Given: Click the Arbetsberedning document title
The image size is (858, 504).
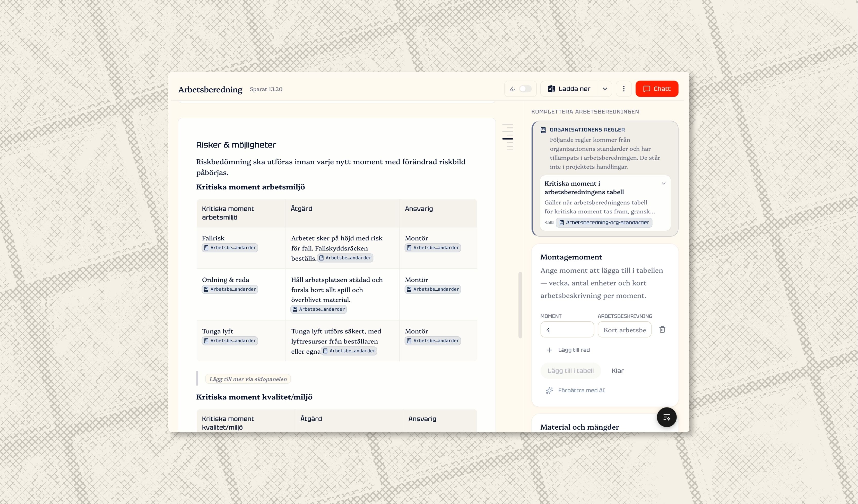Looking at the screenshot, I should pos(210,90).
